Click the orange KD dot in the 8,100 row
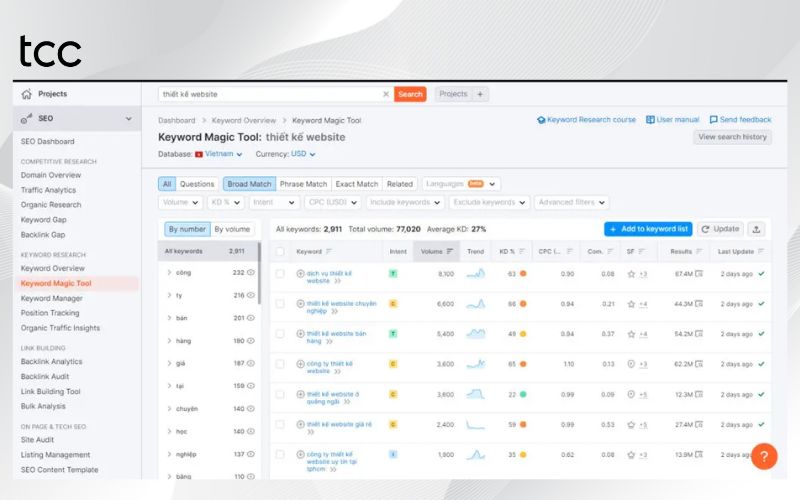The image size is (800, 500). [x=523, y=274]
